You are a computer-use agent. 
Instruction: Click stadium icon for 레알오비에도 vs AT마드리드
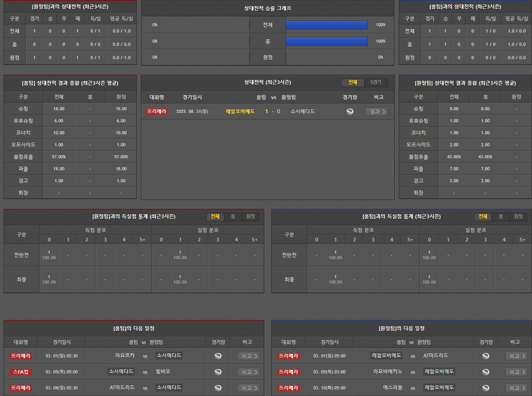(486, 356)
